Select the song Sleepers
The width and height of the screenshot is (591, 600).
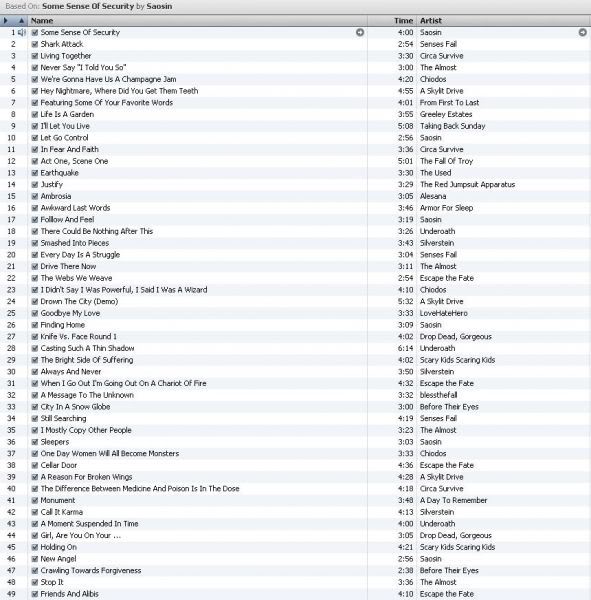[55, 442]
